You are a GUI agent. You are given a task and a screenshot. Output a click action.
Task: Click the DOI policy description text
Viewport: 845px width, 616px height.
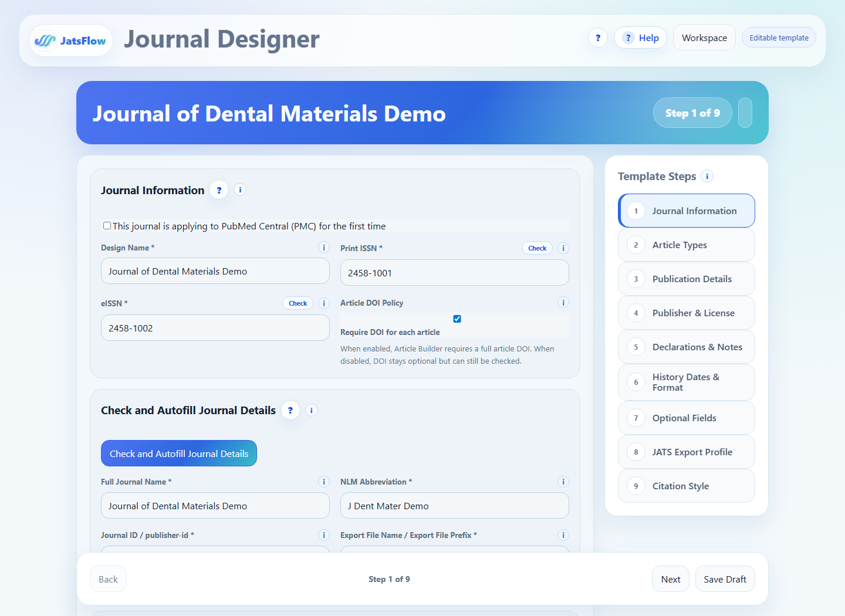click(447, 355)
